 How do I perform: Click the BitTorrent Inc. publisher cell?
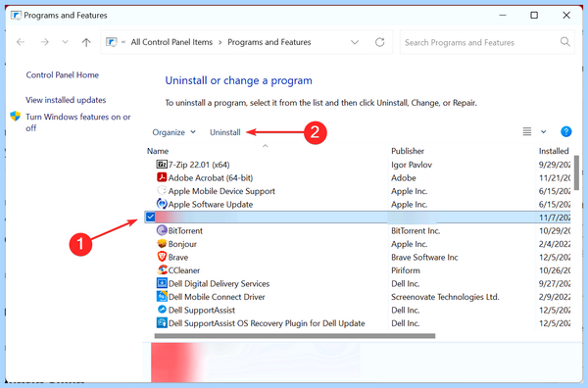tap(416, 230)
